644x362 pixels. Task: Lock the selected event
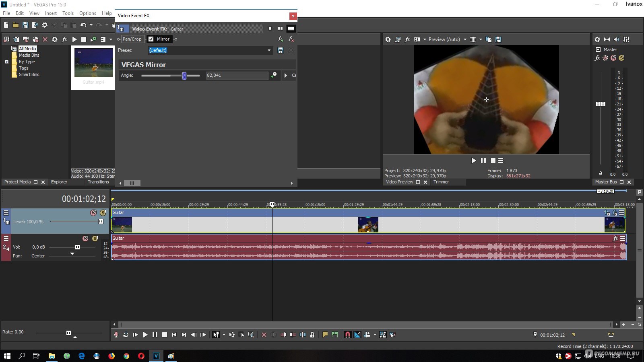312,335
